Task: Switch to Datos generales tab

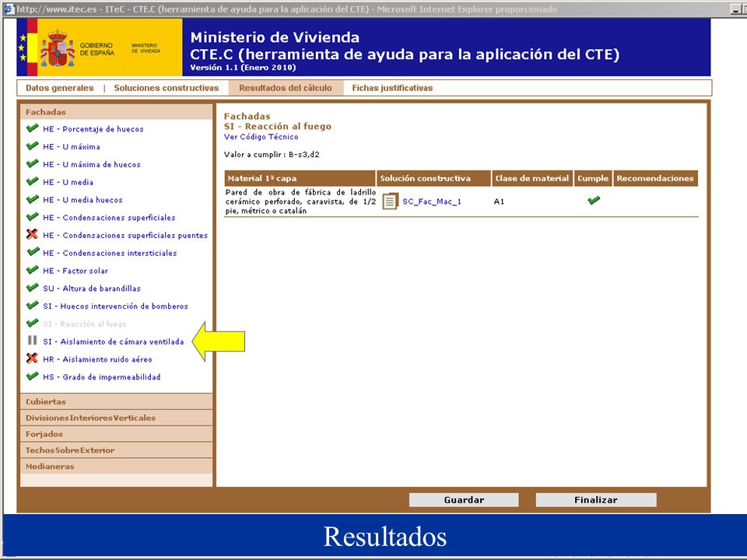Action: click(60, 88)
